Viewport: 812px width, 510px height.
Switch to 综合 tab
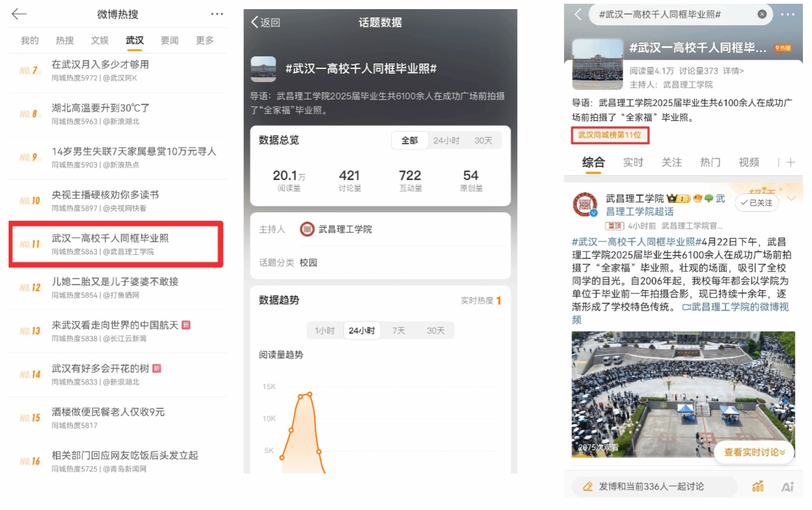click(593, 162)
